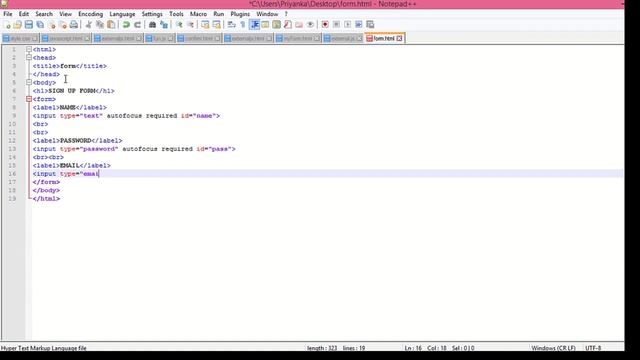640x360 pixels.
Task: Open the Settings menu
Action: pyautogui.click(x=152, y=14)
